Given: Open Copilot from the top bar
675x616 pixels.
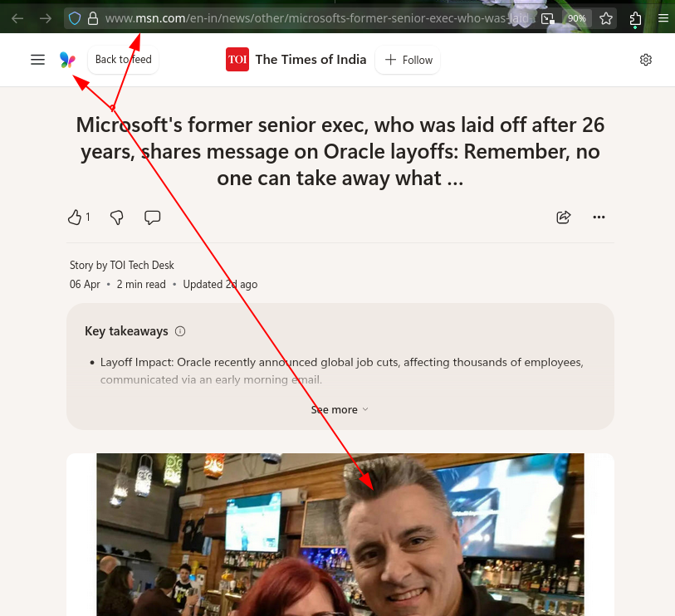Looking at the screenshot, I should tap(67, 60).
